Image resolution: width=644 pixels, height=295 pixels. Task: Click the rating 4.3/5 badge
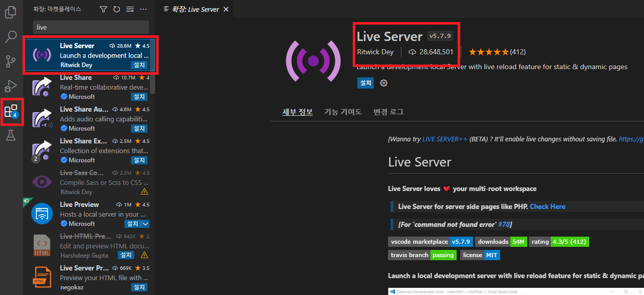[x=559, y=241]
